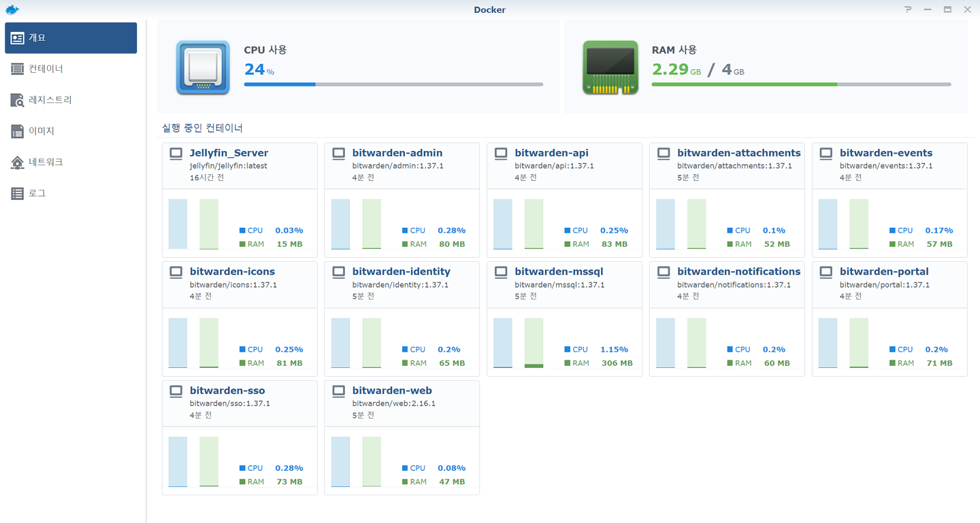Click the bitwarden-api container monitor icon
This screenshot has width=980, height=523.
coord(502,154)
